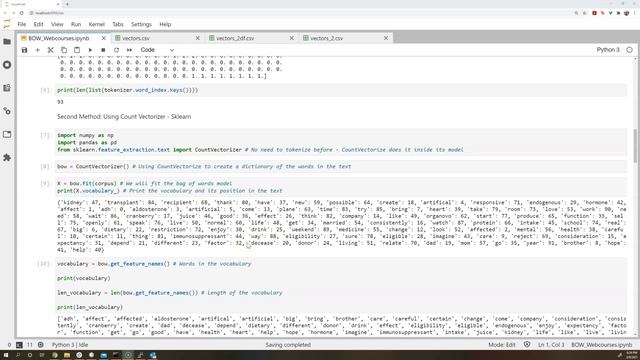
Task: Open the Help menu
Action: tap(165, 24)
